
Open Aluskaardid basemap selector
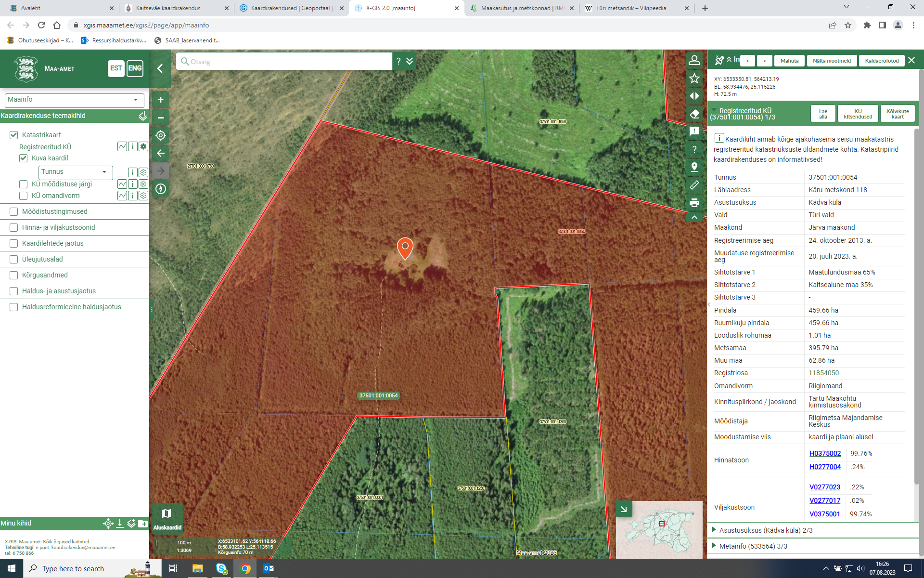(167, 517)
